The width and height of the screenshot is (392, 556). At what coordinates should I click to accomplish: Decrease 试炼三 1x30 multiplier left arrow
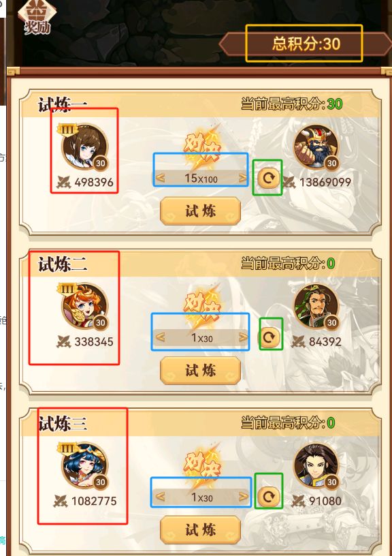coord(160,497)
